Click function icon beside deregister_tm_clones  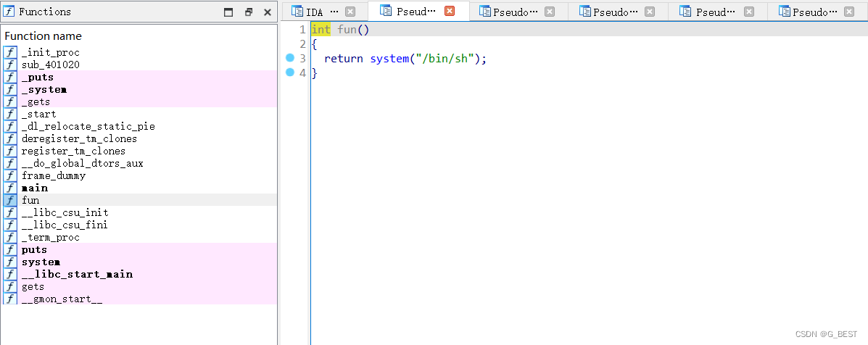coord(10,138)
